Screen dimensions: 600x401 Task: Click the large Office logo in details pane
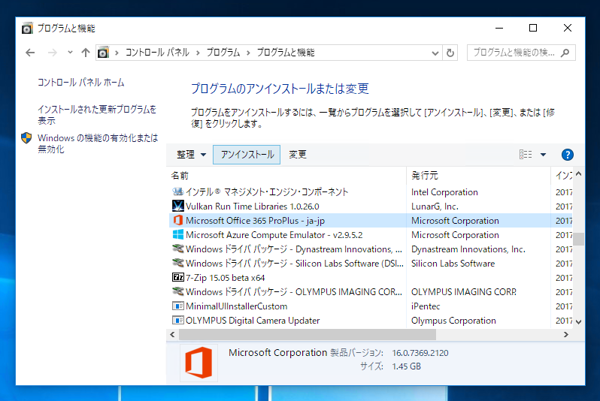199,363
